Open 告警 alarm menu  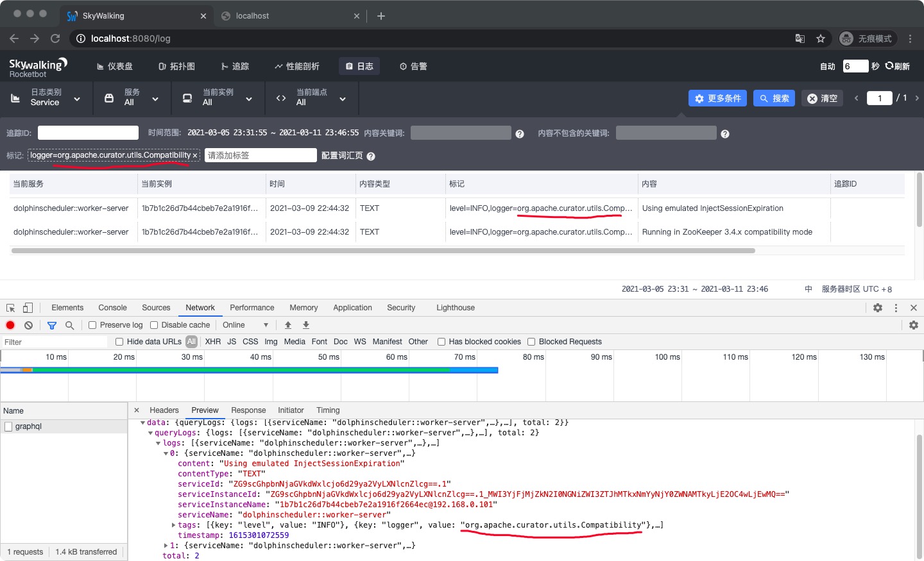[413, 67]
